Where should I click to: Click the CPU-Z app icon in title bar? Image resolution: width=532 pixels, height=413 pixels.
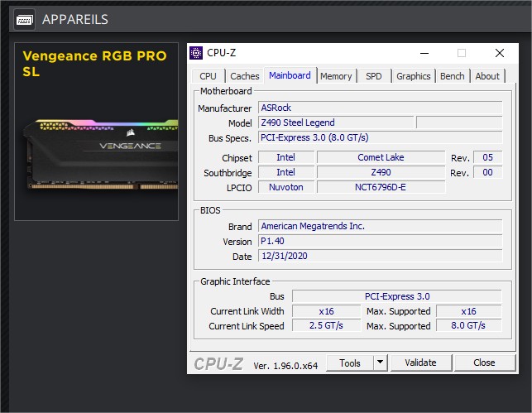point(196,53)
